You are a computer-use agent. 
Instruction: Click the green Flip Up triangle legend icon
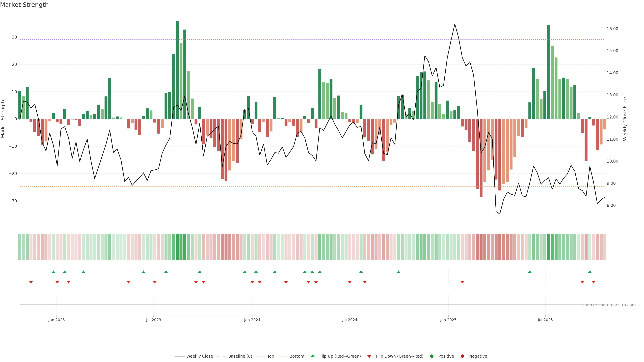312,356
